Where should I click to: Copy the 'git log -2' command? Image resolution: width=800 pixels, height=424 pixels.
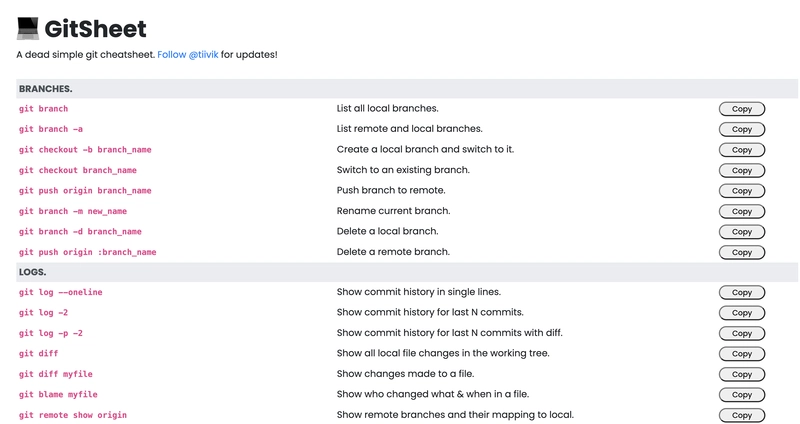click(x=742, y=313)
